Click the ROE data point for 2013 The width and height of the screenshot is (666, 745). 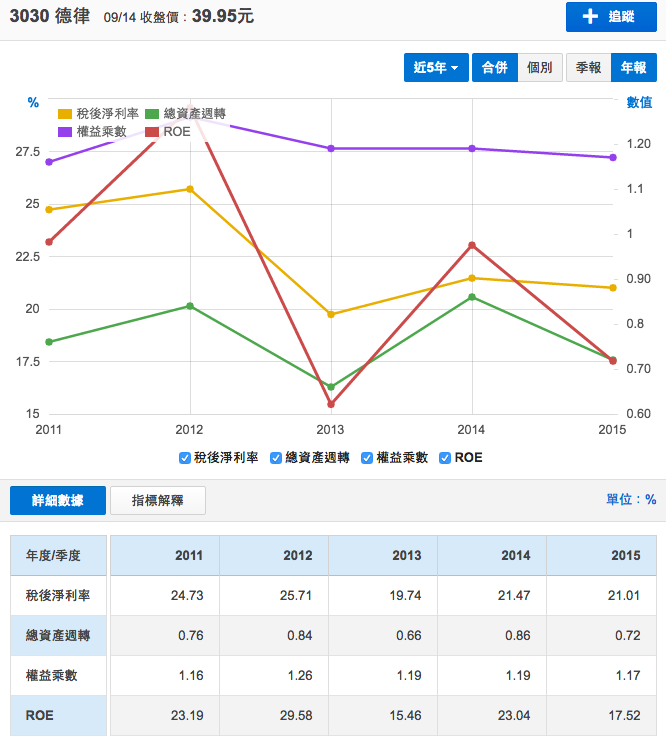(330, 404)
